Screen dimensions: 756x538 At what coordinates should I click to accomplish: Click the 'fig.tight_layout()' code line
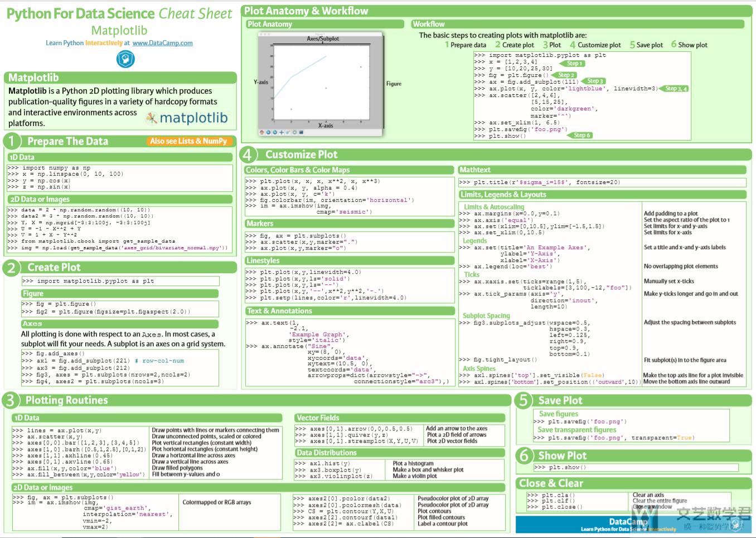point(498,360)
